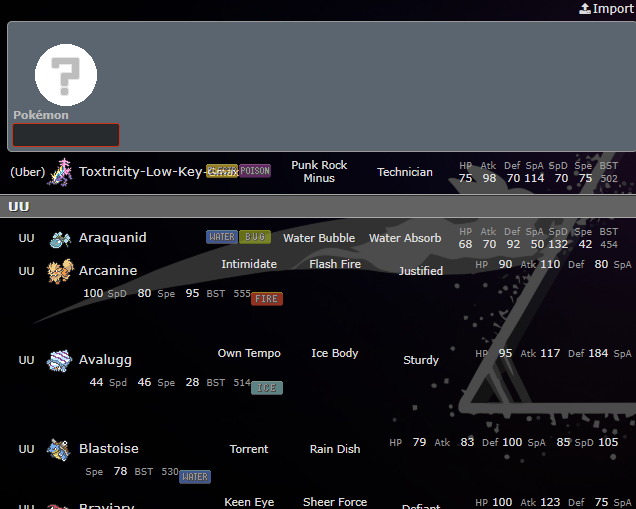Click the Blastoise sprite icon

59,449
